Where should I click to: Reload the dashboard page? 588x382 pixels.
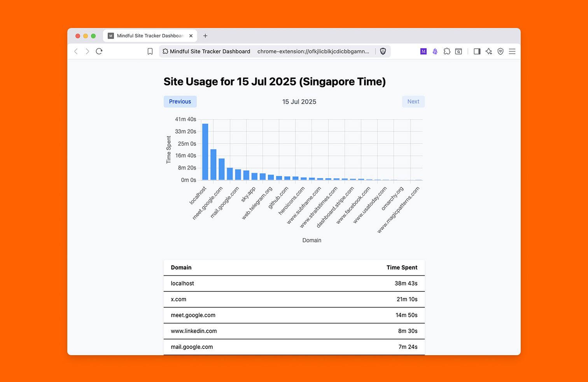pyautogui.click(x=99, y=51)
